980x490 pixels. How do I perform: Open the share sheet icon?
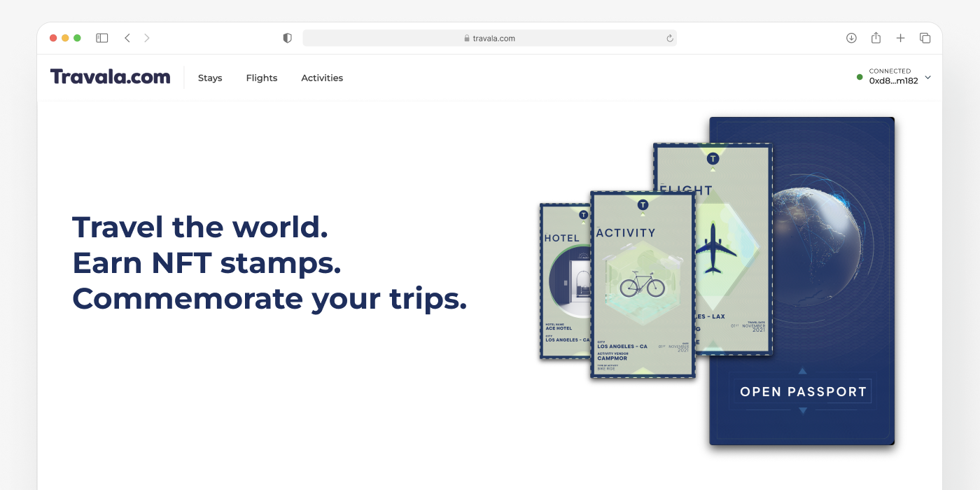coord(876,38)
